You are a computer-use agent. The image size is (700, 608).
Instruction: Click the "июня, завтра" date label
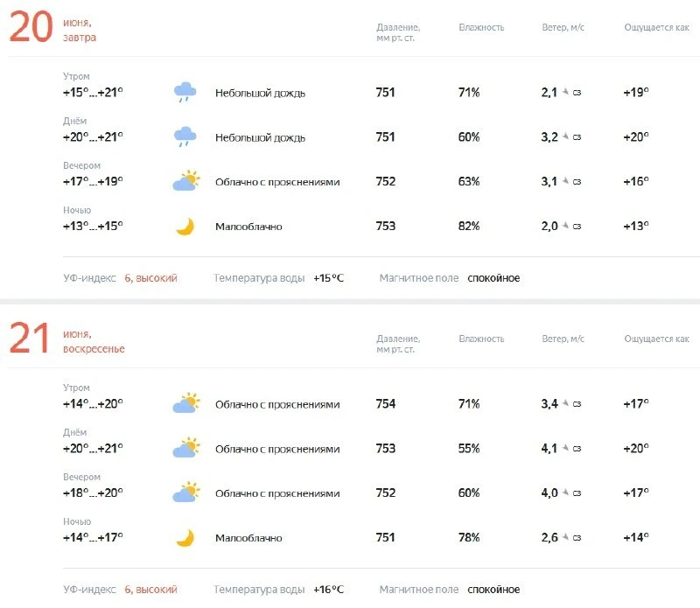click(x=80, y=30)
